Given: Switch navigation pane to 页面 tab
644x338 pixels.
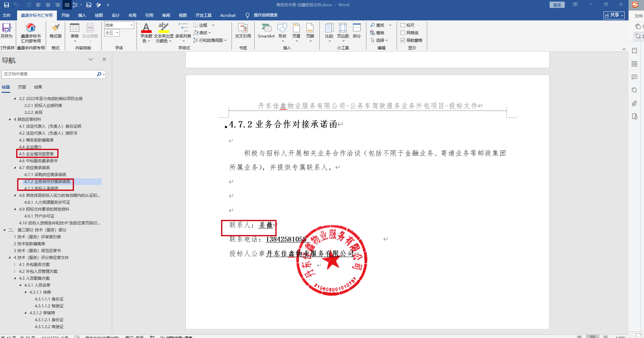Looking at the screenshot, I should tap(22, 87).
